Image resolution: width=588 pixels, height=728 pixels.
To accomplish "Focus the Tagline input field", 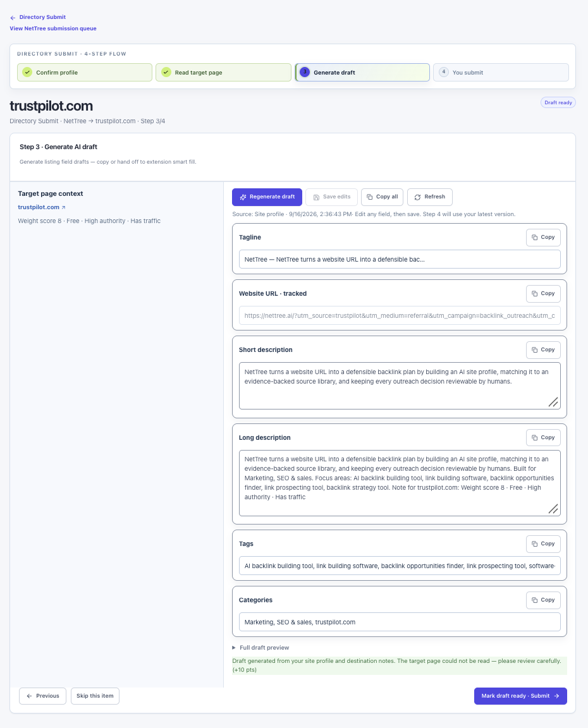I will (x=400, y=260).
